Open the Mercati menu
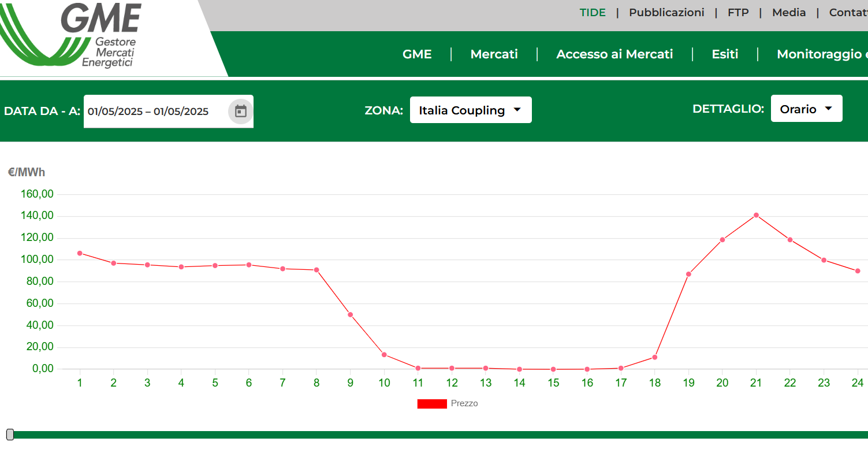Screen dimensions: 868x449 [x=494, y=54]
